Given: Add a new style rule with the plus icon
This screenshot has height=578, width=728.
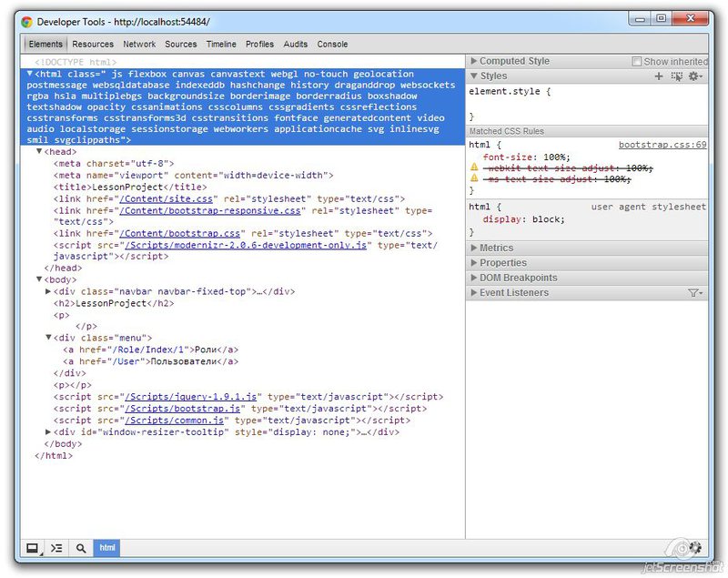Looking at the screenshot, I should pos(659,76).
